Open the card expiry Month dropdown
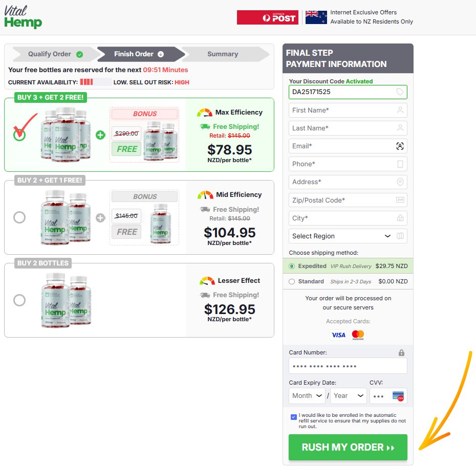Image resolution: width=476 pixels, height=468 pixels. coord(307,395)
